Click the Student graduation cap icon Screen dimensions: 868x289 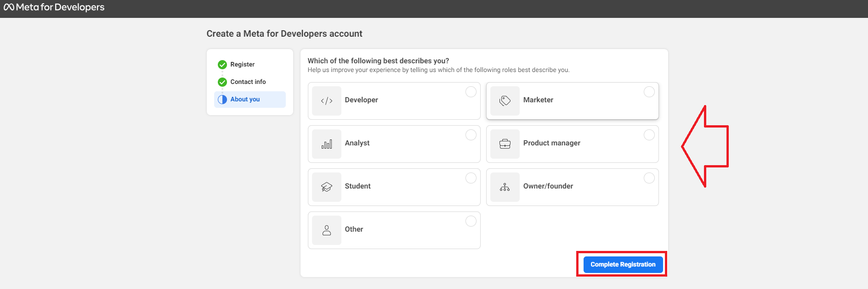[327, 187]
